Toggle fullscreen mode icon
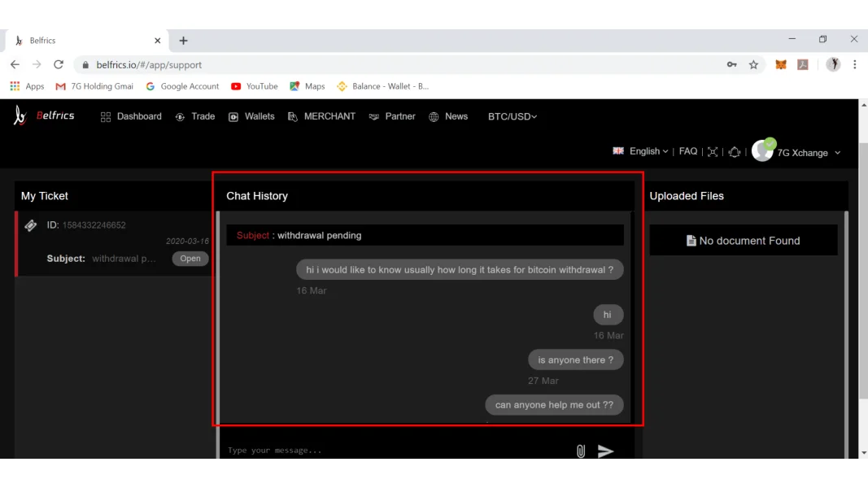Screen dimensions: 868x488 713,151
